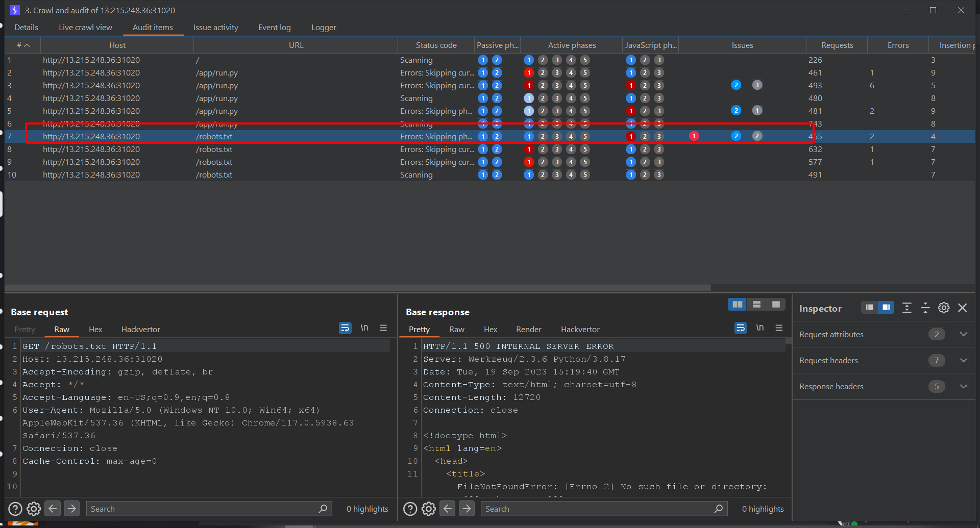Viewport: 980px width, 528px height.
Task: Click the back arrow in Base request panel
Action: click(x=52, y=508)
